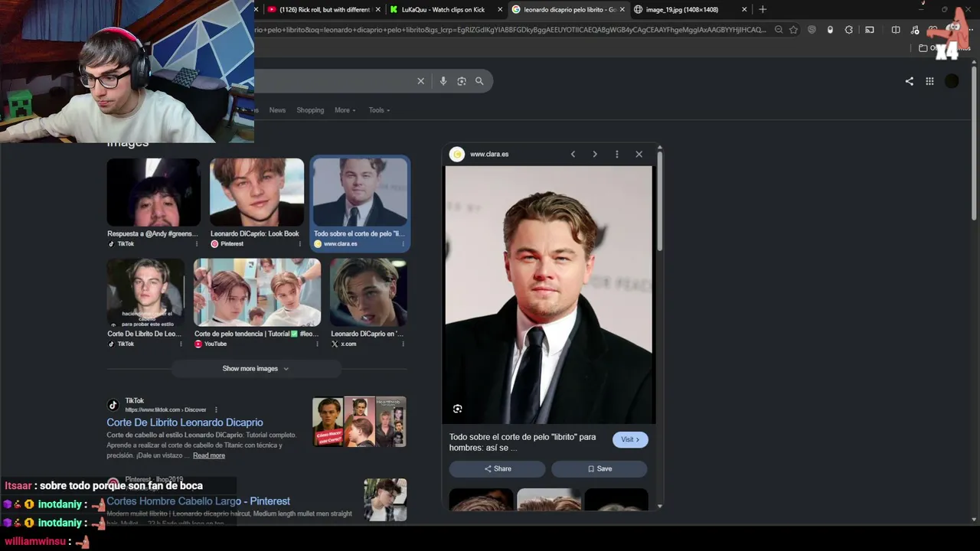Share the Google results page
Screen dimensions: 980x551
coord(909,81)
